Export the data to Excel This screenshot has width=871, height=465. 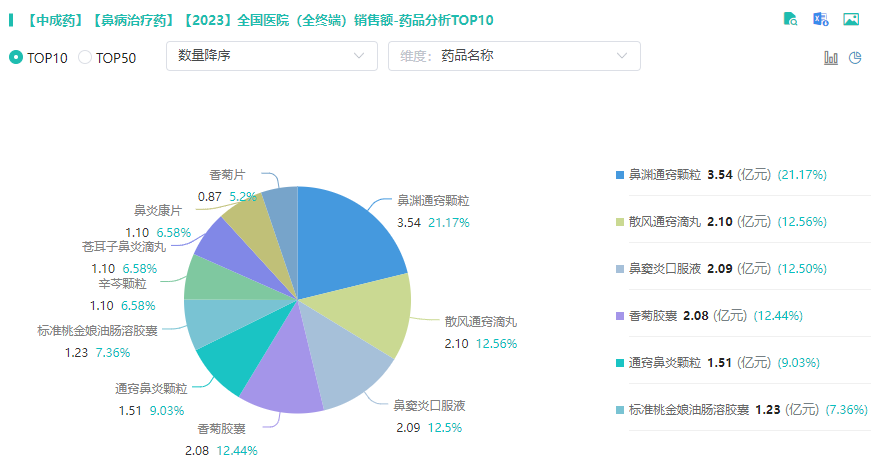pos(820,19)
